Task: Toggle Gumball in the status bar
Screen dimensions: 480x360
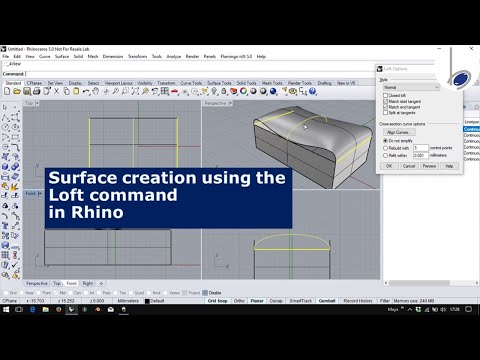Action: coord(327,301)
